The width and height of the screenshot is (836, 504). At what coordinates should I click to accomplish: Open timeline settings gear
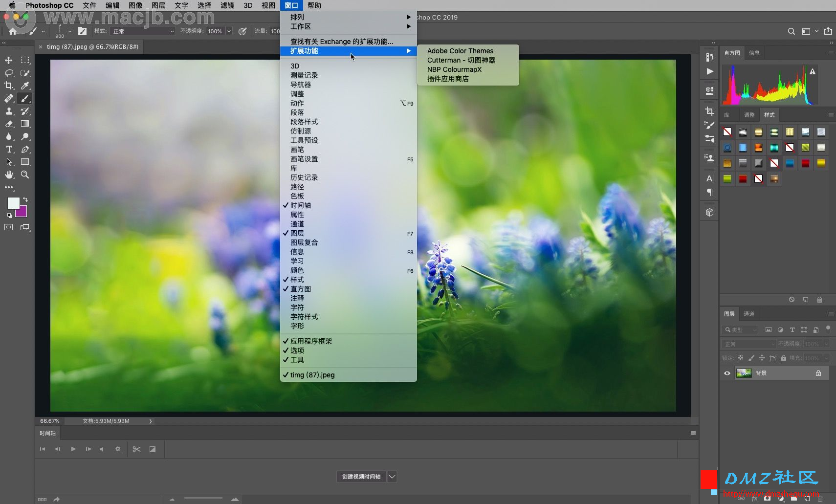click(118, 449)
